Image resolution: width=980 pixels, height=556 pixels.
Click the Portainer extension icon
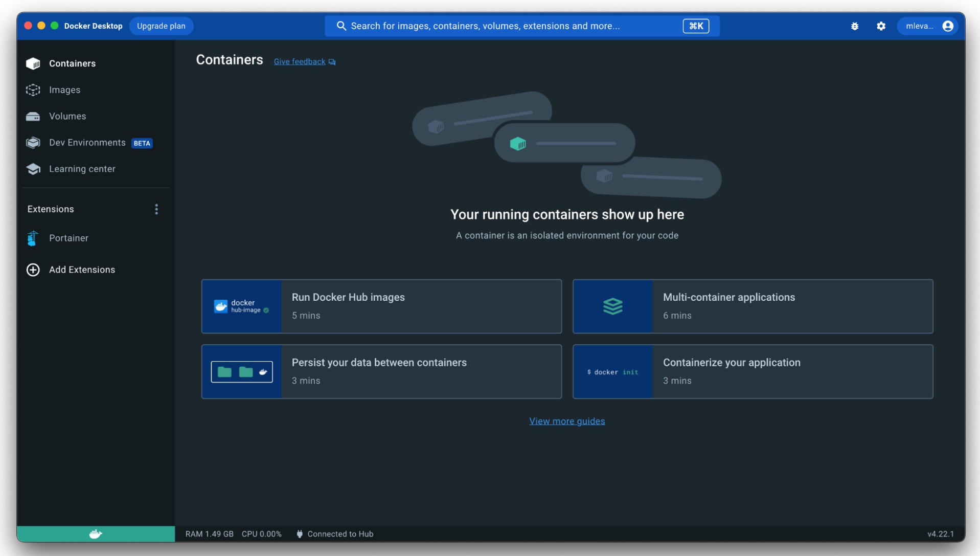(x=33, y=238)
